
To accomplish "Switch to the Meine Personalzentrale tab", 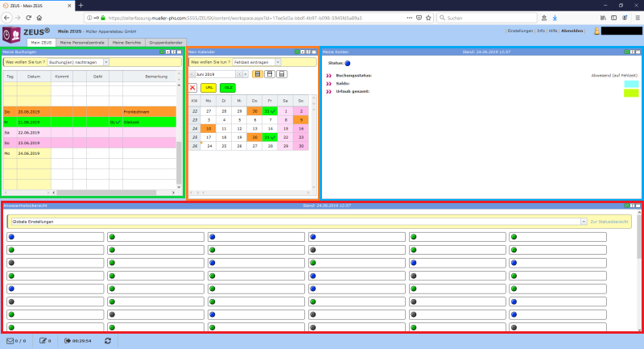I will [82, 42].
